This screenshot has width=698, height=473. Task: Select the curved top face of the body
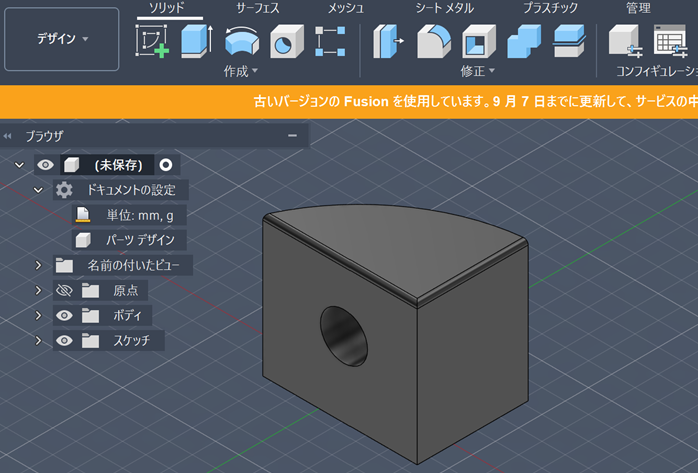tap(394, 247)
